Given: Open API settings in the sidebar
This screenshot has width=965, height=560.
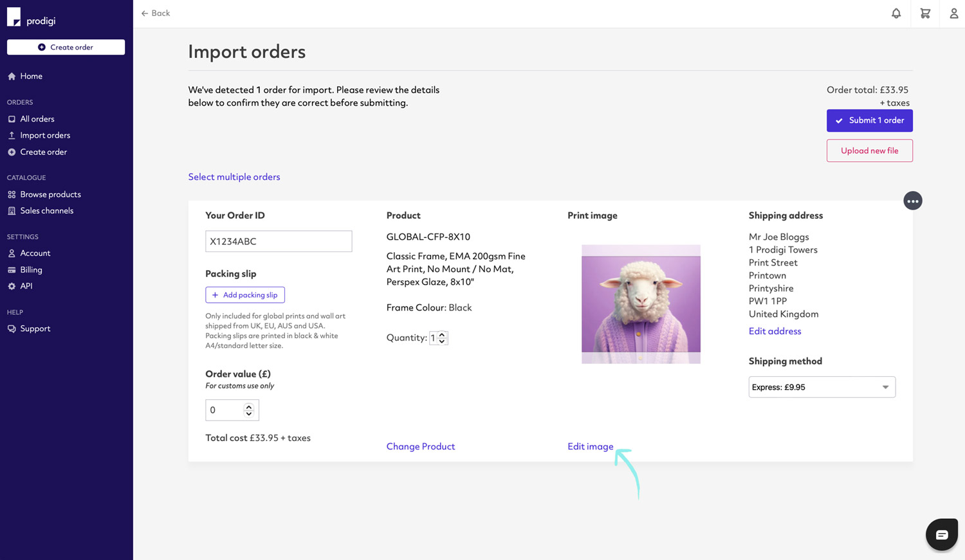Looking at the screenshot, I should [26, 286].
